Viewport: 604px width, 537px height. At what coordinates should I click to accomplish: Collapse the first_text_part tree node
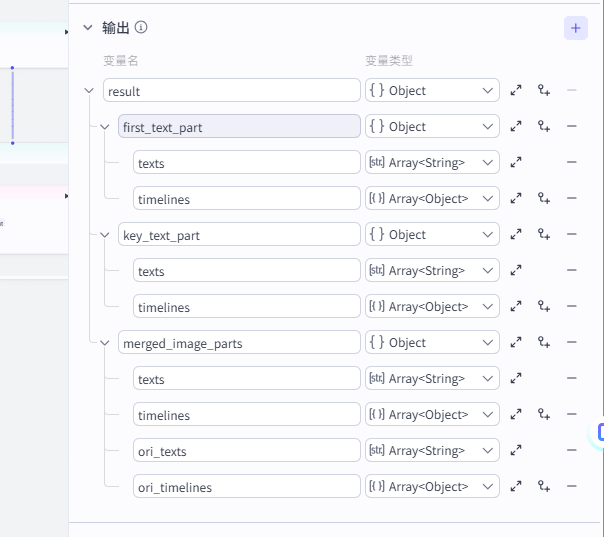(x=105, y=127)
